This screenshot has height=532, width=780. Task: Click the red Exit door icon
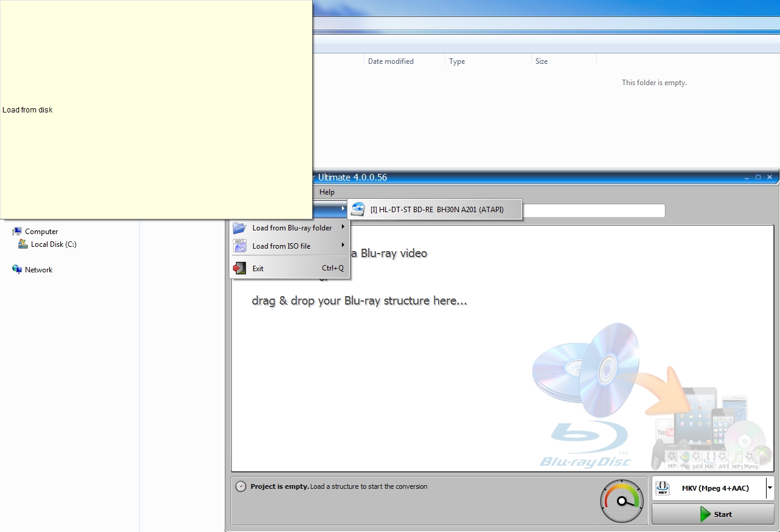pos(240,268)
